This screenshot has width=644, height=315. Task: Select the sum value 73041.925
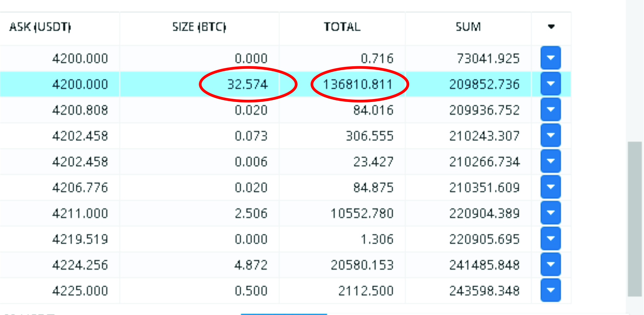pos(488,58)
